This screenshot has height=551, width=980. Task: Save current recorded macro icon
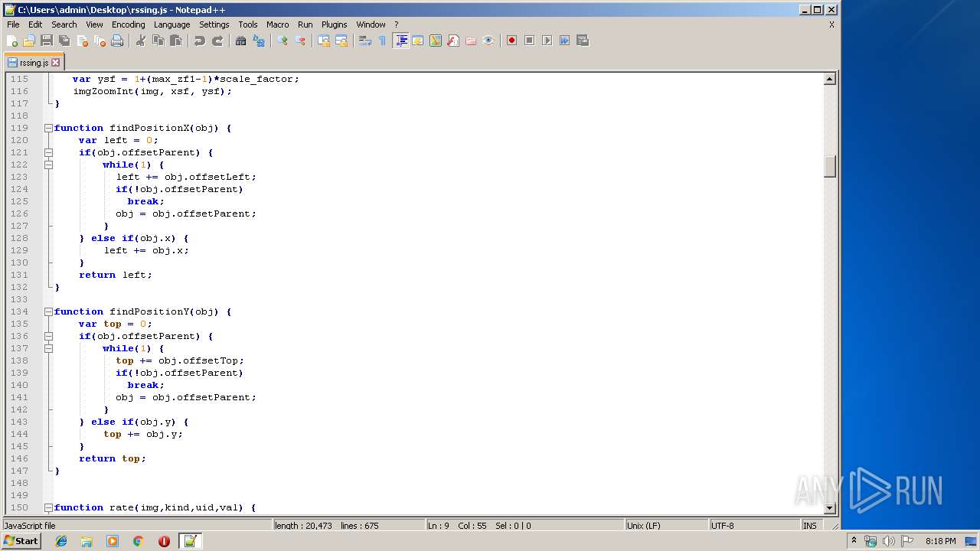(x=583, y=41)
